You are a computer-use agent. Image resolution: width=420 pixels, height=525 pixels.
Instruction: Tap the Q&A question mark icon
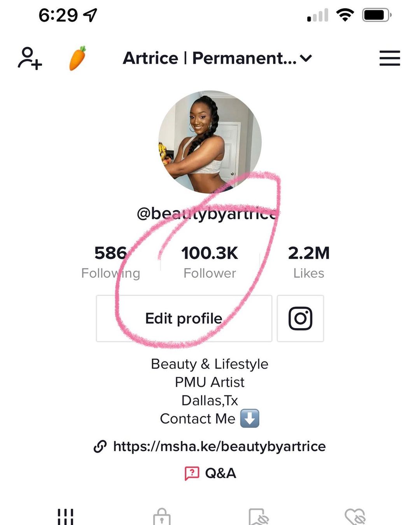tap(192, 473)
